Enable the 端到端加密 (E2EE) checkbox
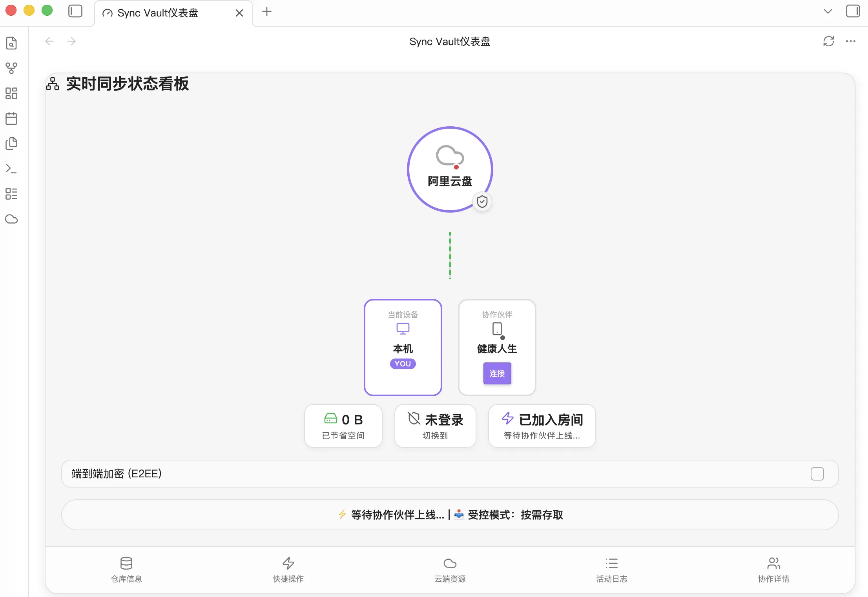The height and width of the screenshot is (597, 868). [x=817, y=474]
